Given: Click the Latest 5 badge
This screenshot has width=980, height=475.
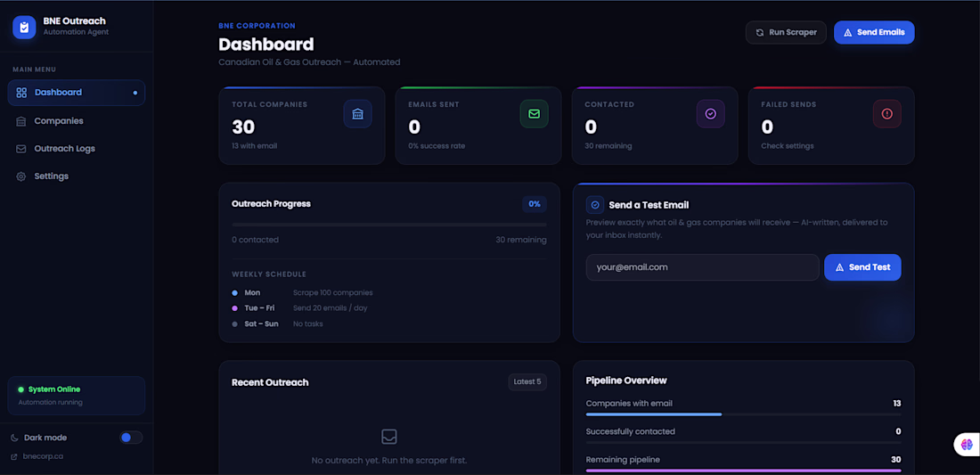Looking at the screenshot, I should click(x=527, y=382).
